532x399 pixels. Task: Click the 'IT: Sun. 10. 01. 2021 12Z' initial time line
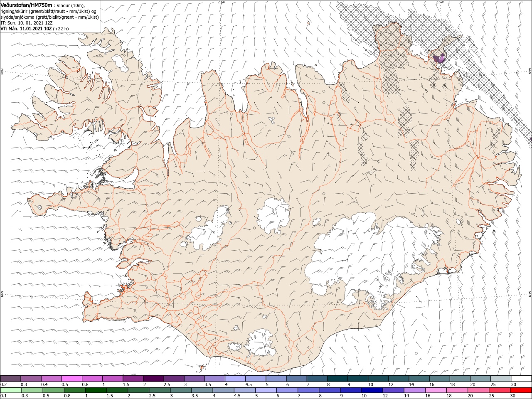pyautogui.click(x=27, y=23)
